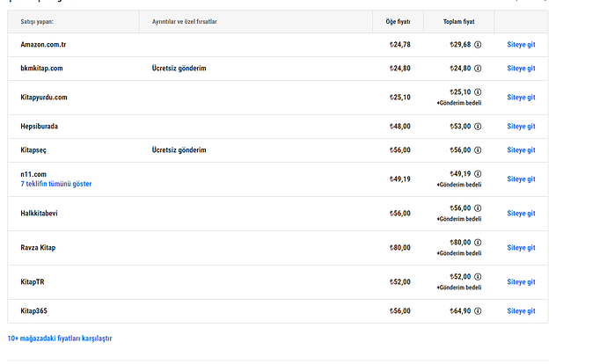
Task: Open Siteye git link for Kitapyurdu.com
Action: pyautogui.click(x=521, y=98)
